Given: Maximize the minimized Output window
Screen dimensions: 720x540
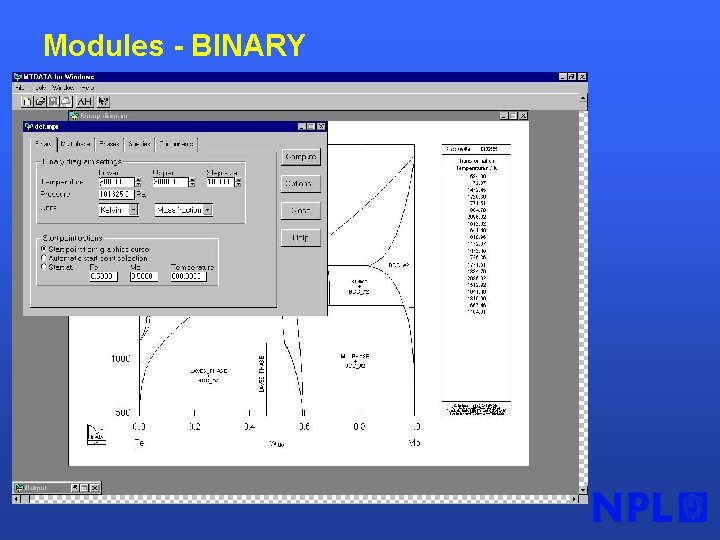Looking at the screenshot, I should click(84, 488).
